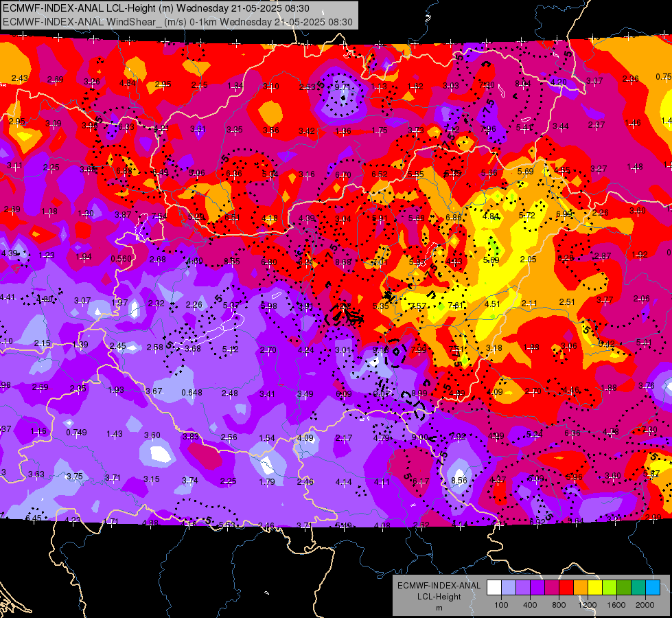Viewport: 672px width, 618px height.
Task: Click wind shear value 2.05
Action: (x=528, y=259)
